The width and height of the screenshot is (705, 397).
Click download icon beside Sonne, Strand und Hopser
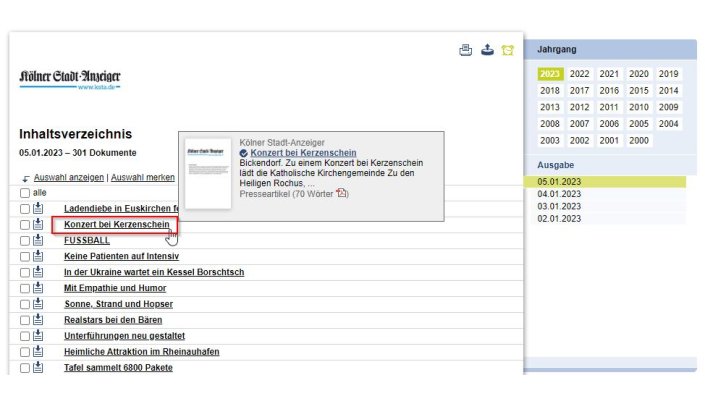coord(38,303)
